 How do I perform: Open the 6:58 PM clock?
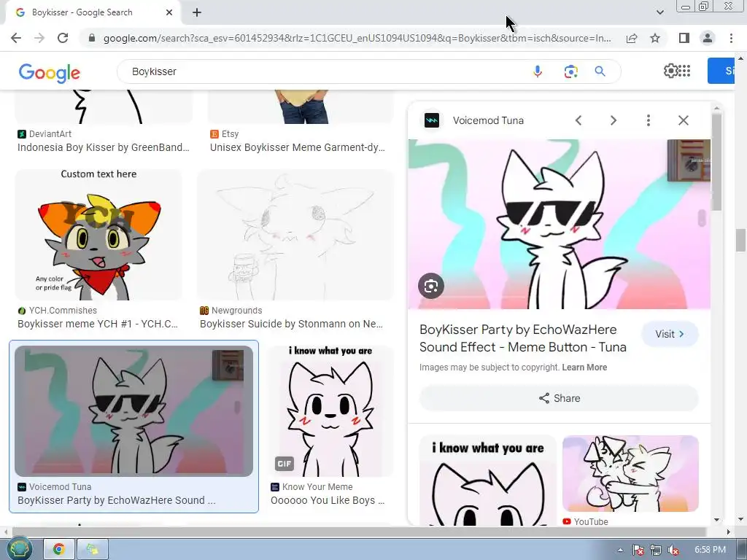710,550
